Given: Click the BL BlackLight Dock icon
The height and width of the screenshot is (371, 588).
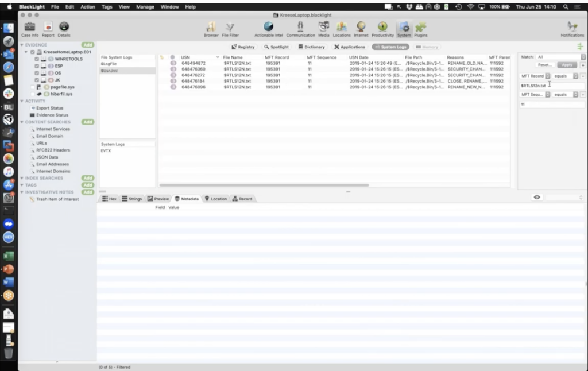Looking at the screenshot, I should (8, 107).
